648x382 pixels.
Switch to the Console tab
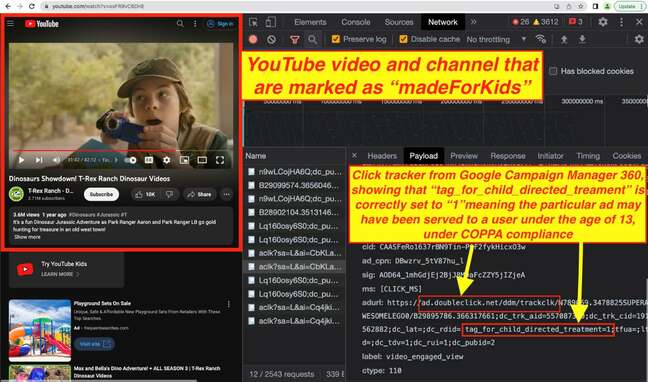[355, 22]
